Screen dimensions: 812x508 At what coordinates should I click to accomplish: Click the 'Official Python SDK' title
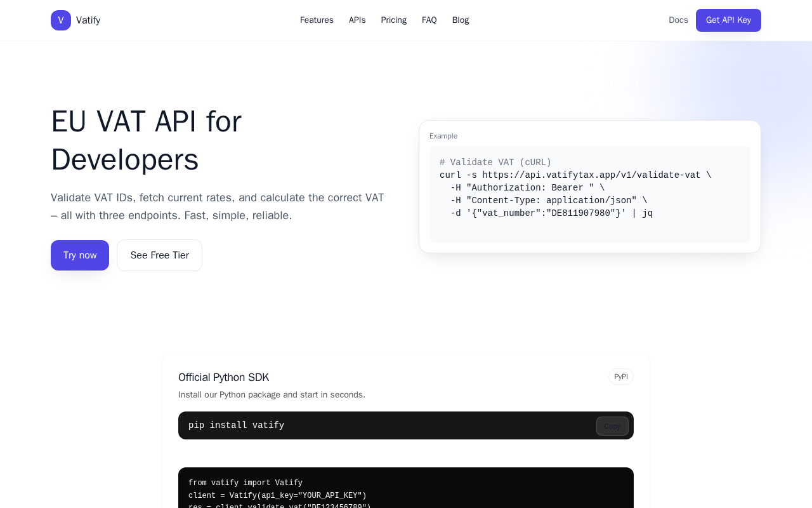pos(224,377)
